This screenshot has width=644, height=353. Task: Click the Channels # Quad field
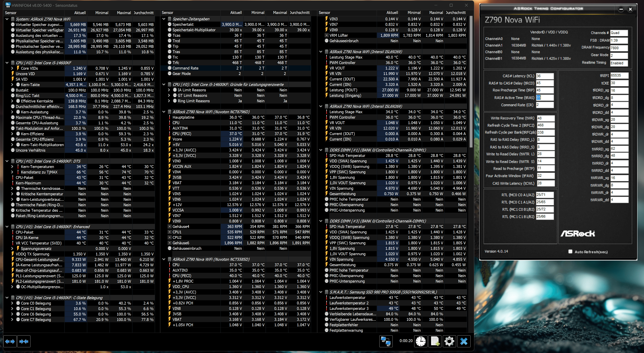pos(619,33)
